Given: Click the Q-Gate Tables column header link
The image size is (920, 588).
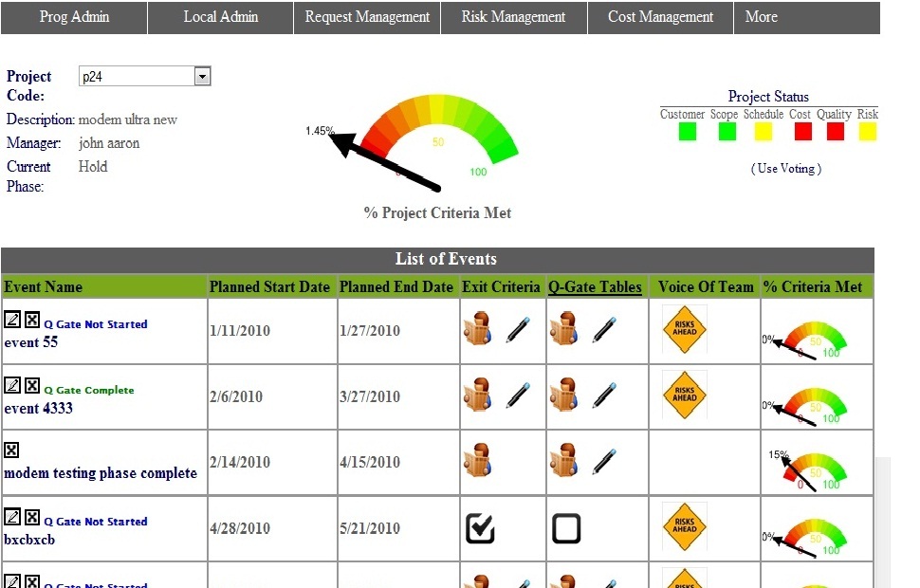Looking at the screenshot, I should [x=595, y=287].
